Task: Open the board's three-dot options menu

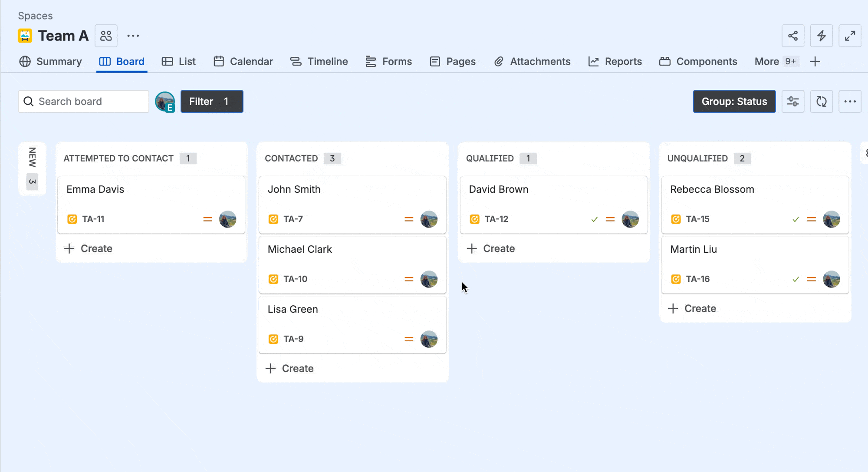Action: coord(849,101)
